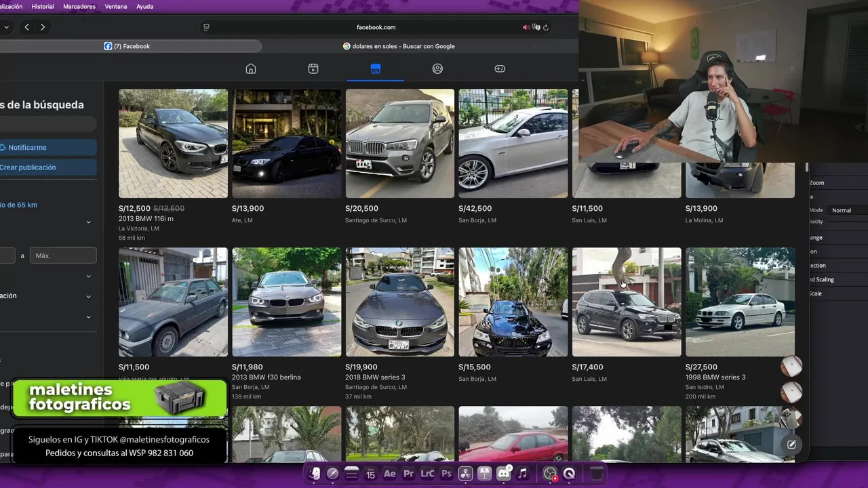
Task: Open the S/12,500 black BMW photo
Action: [173, 144]
